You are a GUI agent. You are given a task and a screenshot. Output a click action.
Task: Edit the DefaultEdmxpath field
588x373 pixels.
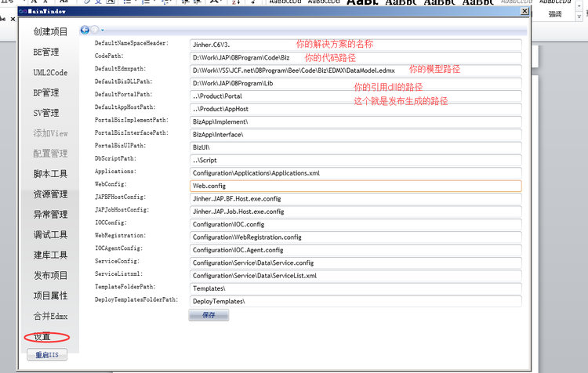355,70
